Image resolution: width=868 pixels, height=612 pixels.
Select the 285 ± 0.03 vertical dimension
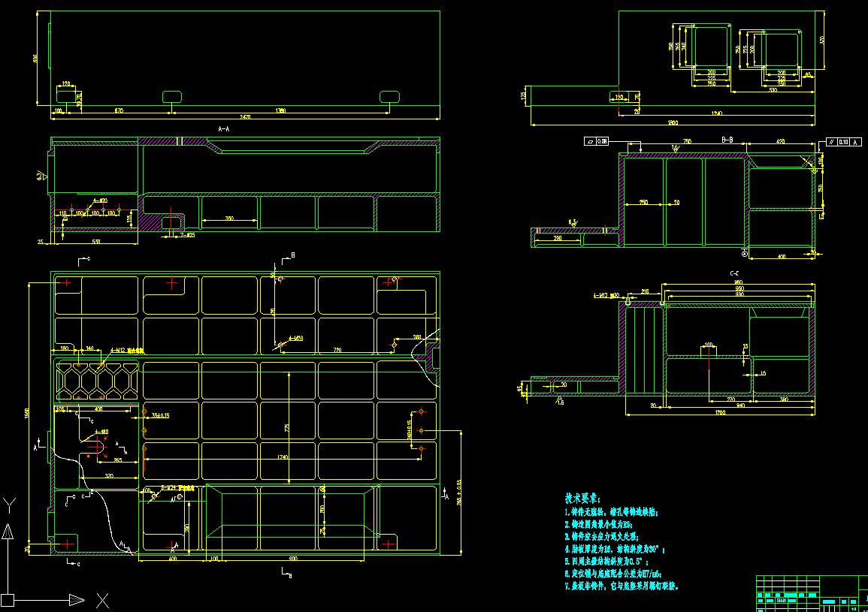point(459,493)
